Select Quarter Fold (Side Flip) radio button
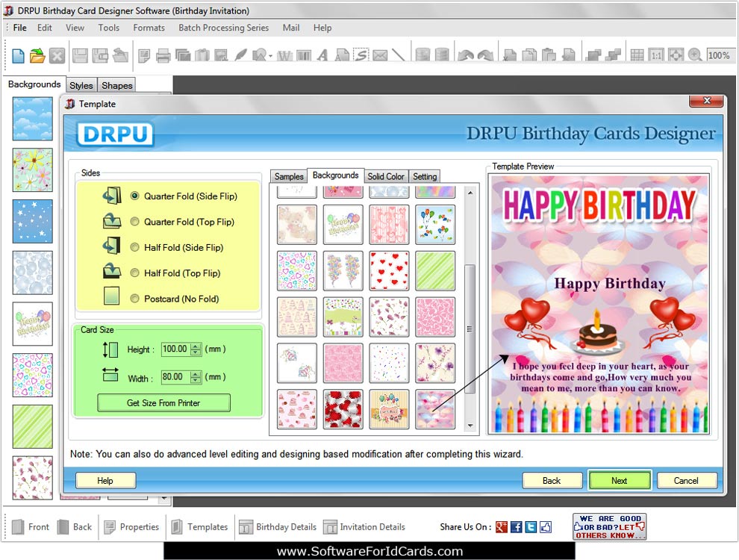Viewport: 739px width, 560px height. (135, 196)
